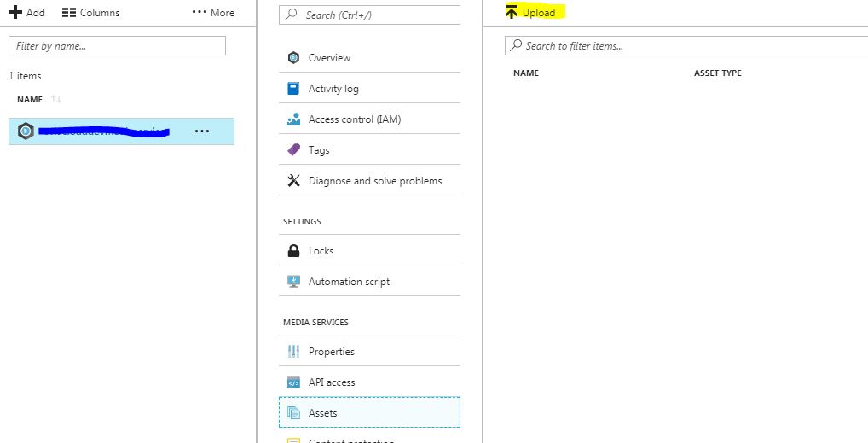
Task: Sort the list by the NAME column arrows
Action: tap(56, 100)
